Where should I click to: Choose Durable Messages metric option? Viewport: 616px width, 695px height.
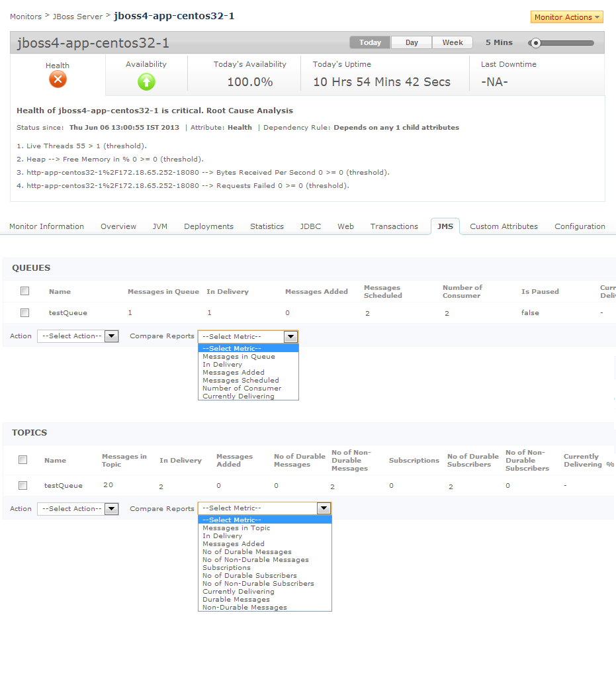click(265, 600)
